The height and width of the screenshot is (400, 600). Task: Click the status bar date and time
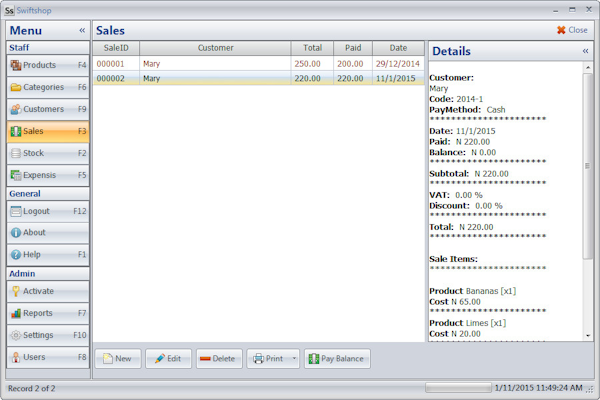538,388
